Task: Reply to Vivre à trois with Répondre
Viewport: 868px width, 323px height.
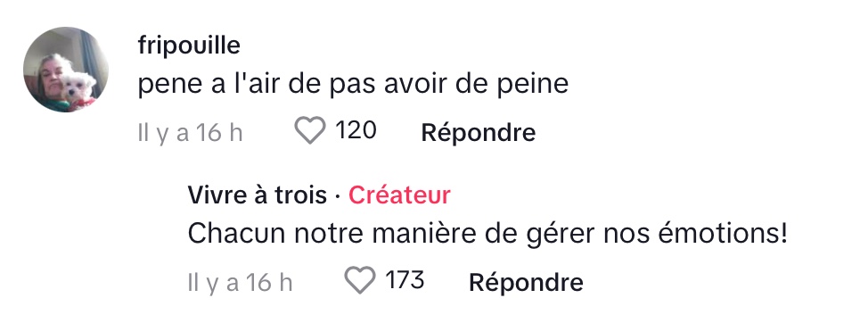Action: coord(526,282)
